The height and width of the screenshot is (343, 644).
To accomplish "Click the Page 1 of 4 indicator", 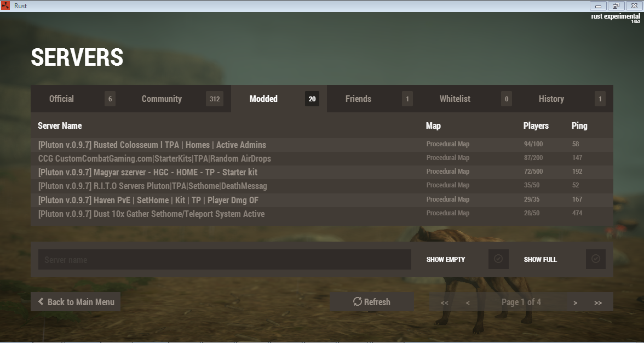I will pyautogui.click(x=521, y=302).
